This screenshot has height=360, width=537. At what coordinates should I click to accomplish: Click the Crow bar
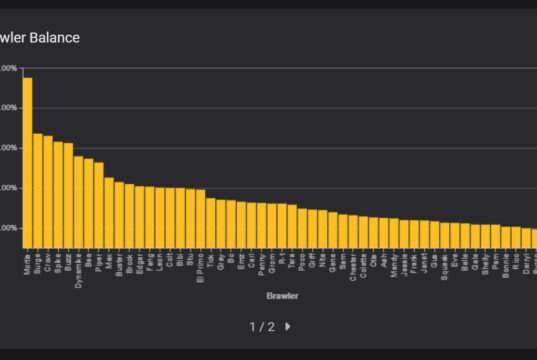(x=48, y=192)
